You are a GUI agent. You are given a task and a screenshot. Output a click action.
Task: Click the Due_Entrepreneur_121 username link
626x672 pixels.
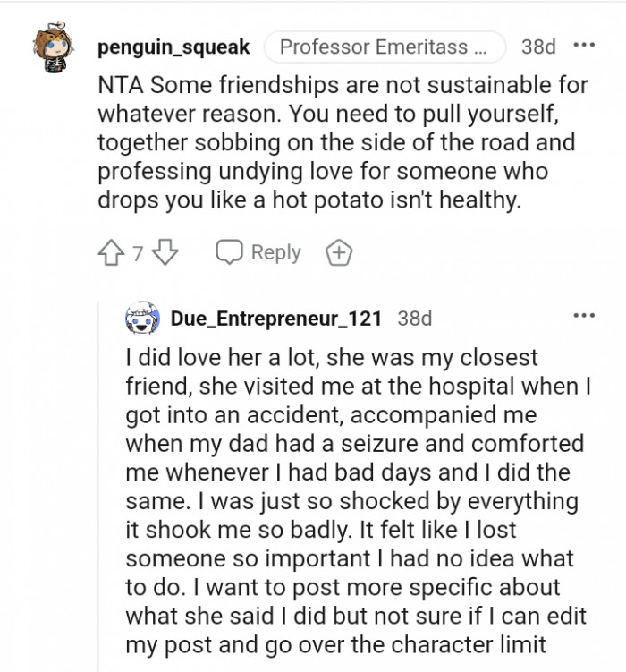(276, 319)
